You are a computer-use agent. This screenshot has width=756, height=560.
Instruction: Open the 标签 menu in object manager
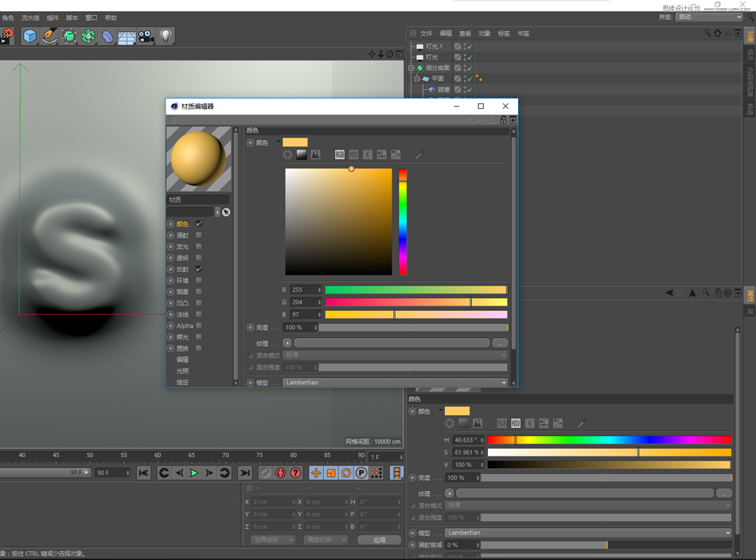coord(504,33)
